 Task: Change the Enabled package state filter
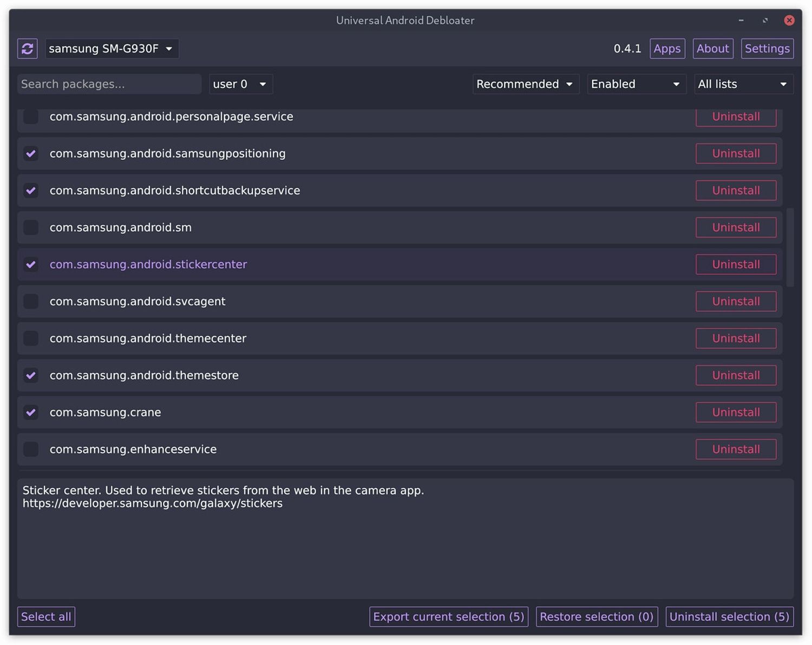(636, 84)
